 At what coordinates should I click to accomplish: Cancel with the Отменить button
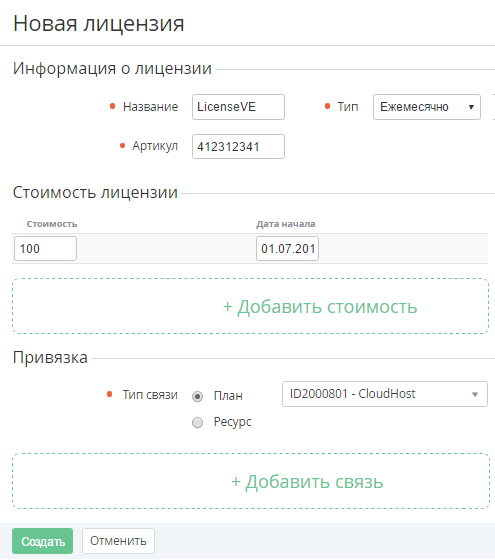click(x=118, y=541)
